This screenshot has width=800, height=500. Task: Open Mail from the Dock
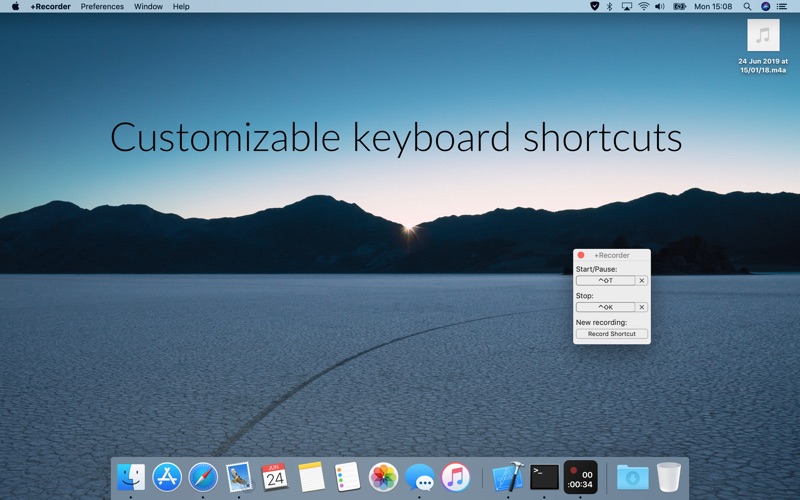click(239, 477)
